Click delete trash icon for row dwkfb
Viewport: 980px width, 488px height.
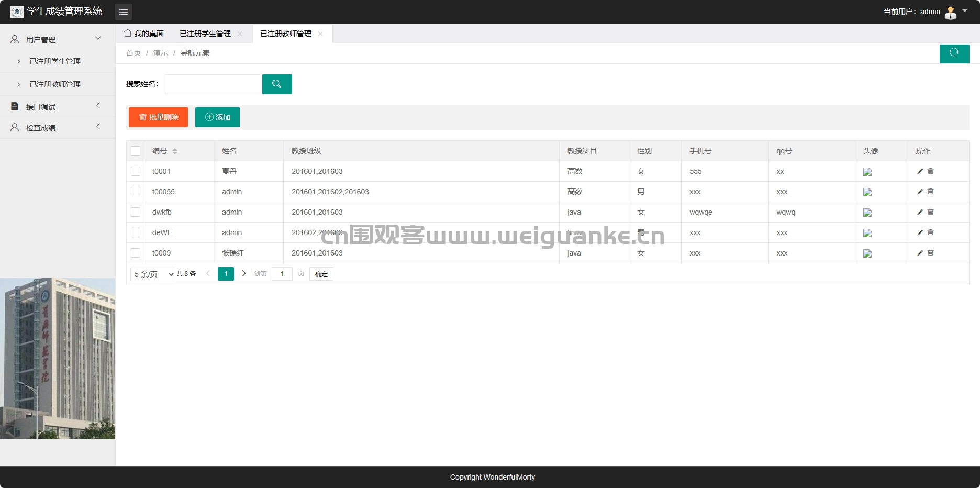931,212
